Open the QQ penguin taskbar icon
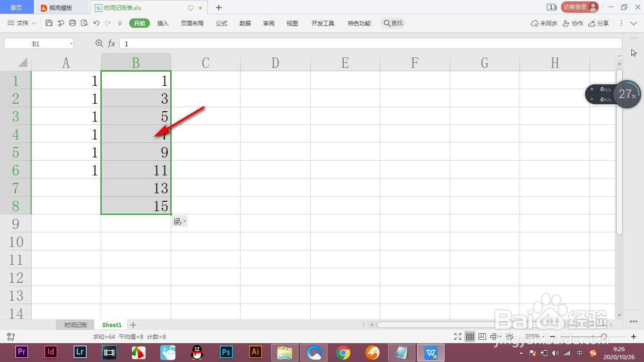Screen dimensions: 644x362 [197, 352]
